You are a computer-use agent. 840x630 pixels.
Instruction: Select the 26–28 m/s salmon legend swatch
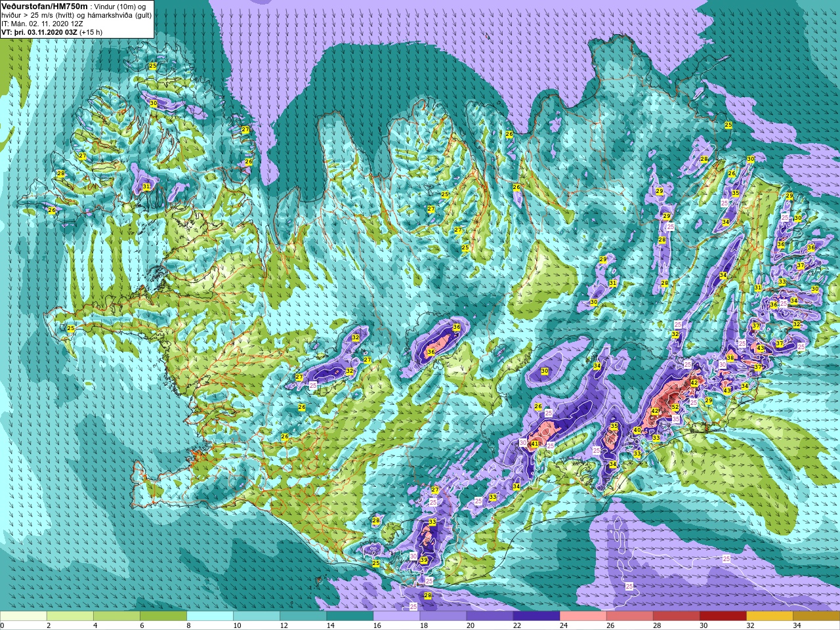(x=629, y=616)
